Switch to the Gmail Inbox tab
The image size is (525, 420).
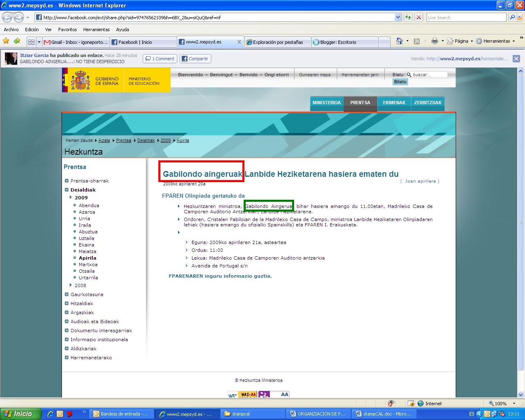[x=76, y=42]
